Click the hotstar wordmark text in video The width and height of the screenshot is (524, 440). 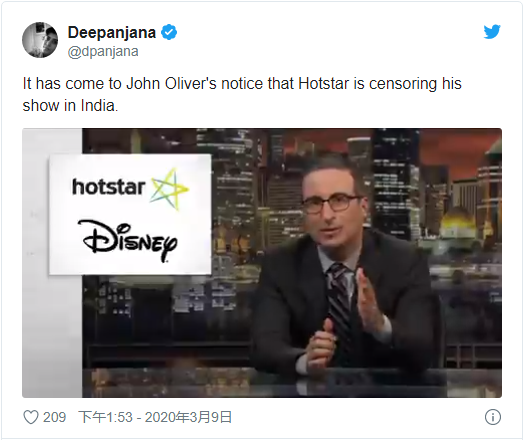tap(109, 187)
